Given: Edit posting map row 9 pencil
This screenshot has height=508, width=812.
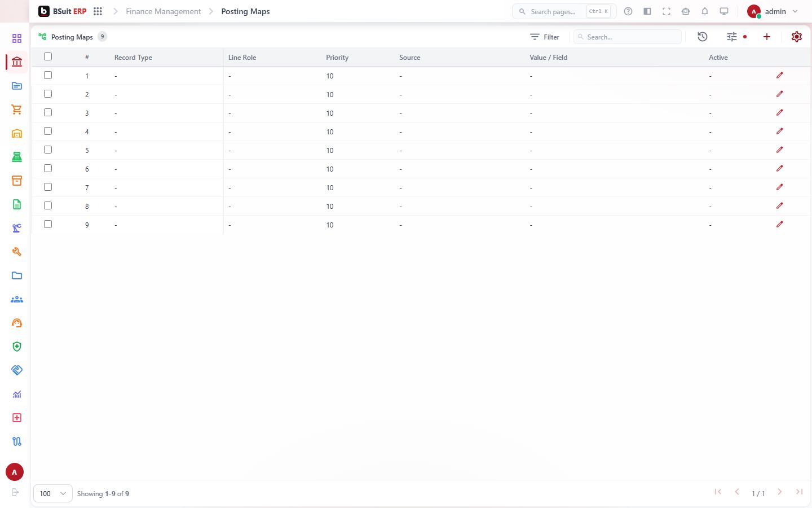Looking at the screenshot, I should click(x=780, y=224).
